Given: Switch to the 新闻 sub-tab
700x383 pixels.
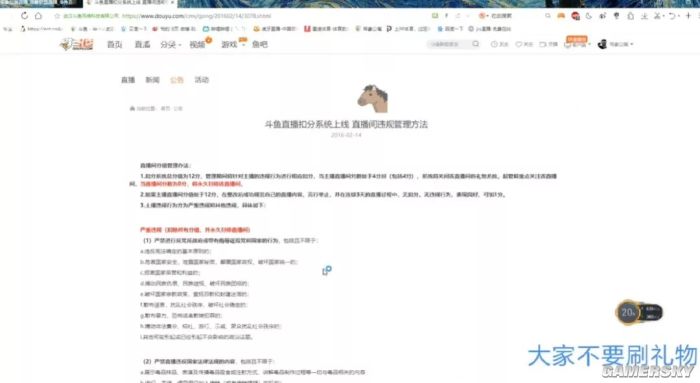Looking at the screenshot, I should (x=152, y=80).
